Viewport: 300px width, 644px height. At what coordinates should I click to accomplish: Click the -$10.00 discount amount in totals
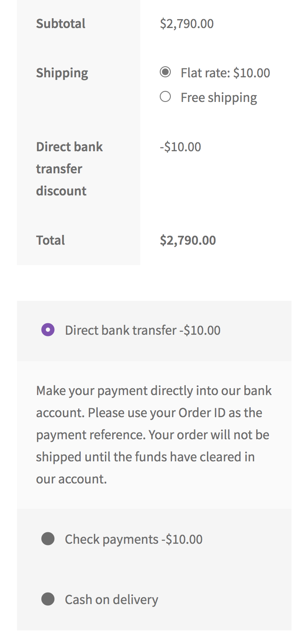pyautogui.click(x=180, y=147)
